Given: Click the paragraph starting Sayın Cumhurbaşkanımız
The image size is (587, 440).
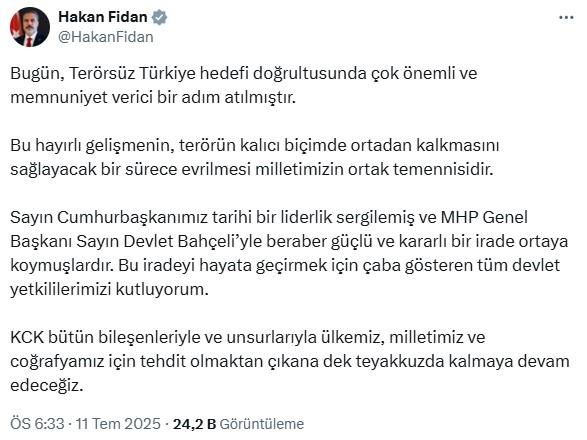Looking at the screenshot, I should tap(289, 253).
